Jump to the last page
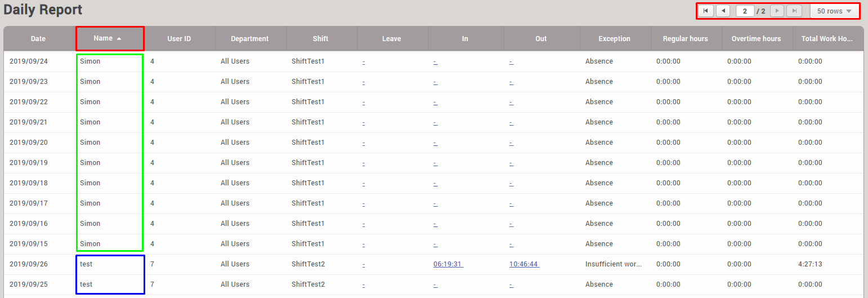The image size is (868, 298). [x=794, y=11]
